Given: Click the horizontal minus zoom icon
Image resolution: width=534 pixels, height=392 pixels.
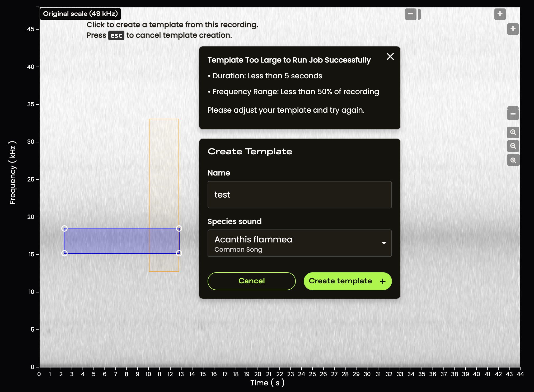Looking at the screenshot, I should [411, 14].
